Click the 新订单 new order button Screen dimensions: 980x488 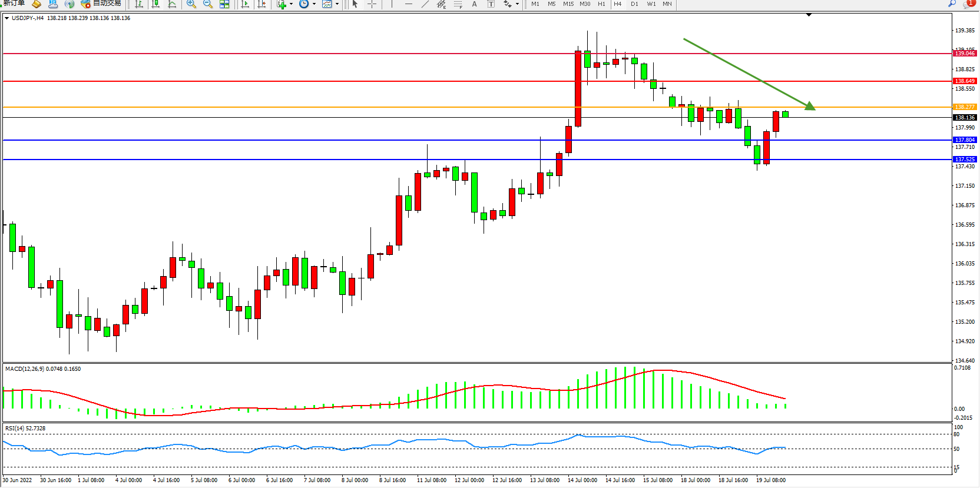point(13,4)
